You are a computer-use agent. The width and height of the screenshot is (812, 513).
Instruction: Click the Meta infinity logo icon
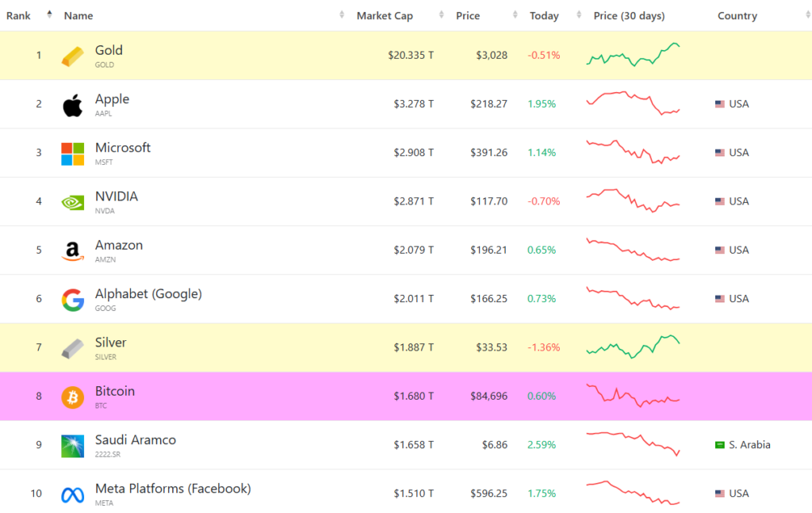tap(72, 495)
